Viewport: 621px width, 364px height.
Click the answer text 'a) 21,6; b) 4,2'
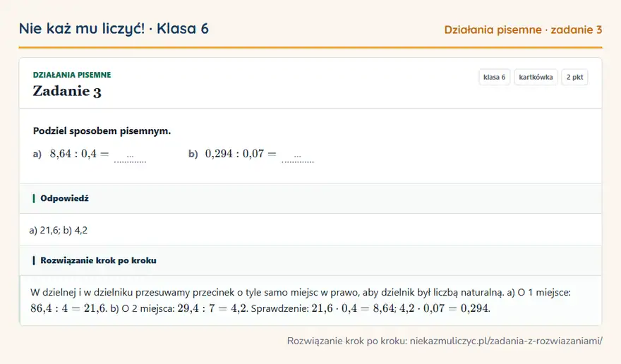click(x=58, y=231)
